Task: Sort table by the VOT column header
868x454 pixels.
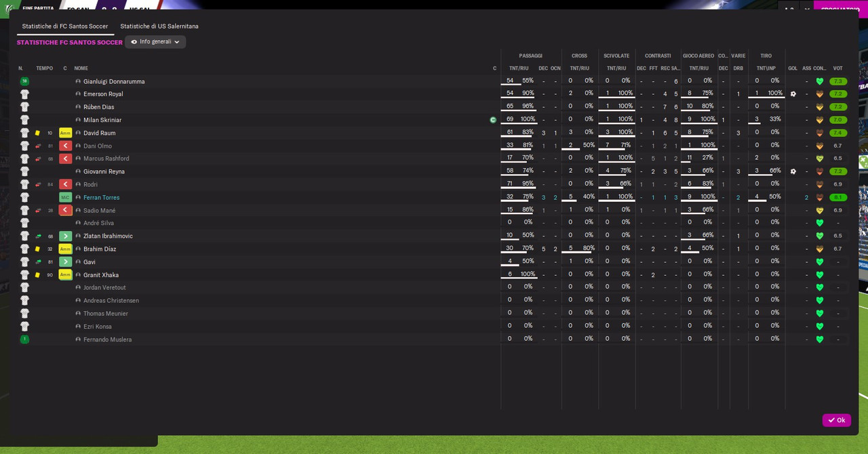Action: (x=838, y=68)
